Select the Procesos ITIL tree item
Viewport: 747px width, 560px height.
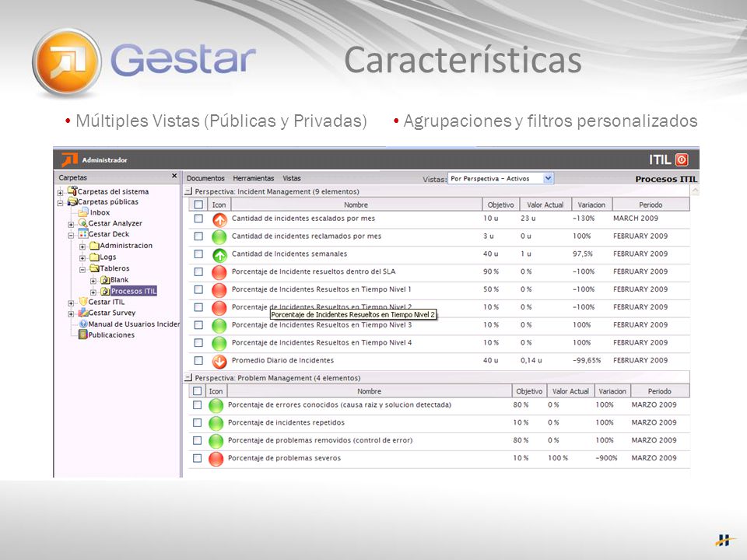click(133, 291)
